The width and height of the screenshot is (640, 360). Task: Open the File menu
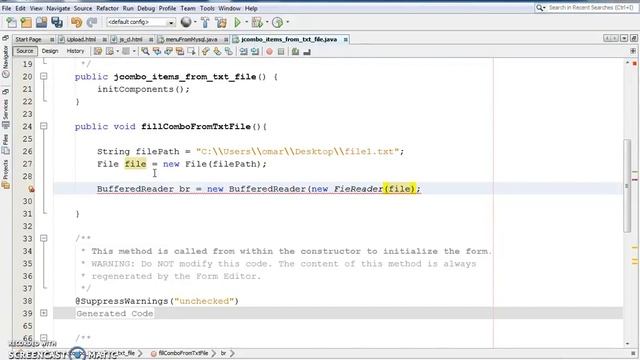point(7,8)
